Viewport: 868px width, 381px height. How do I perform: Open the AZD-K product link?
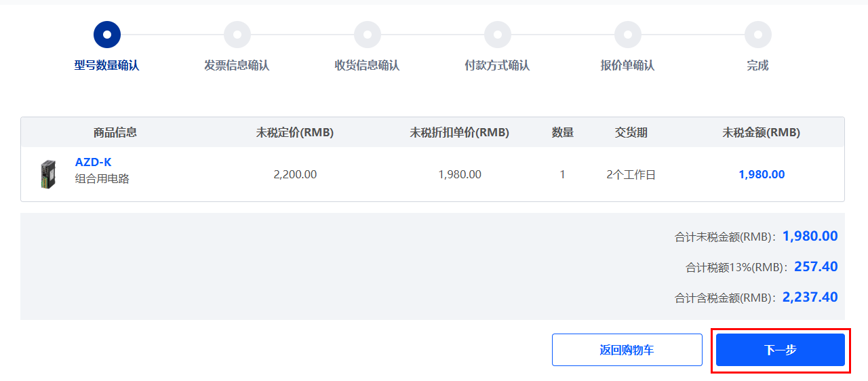coord(93,162)
